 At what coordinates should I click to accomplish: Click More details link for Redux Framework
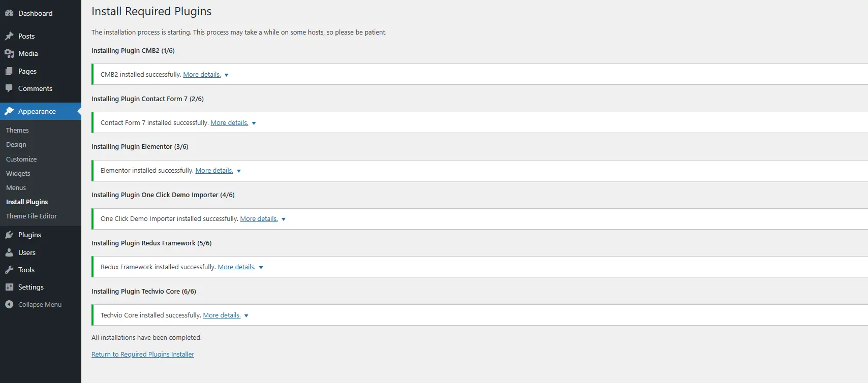point(236,267)
